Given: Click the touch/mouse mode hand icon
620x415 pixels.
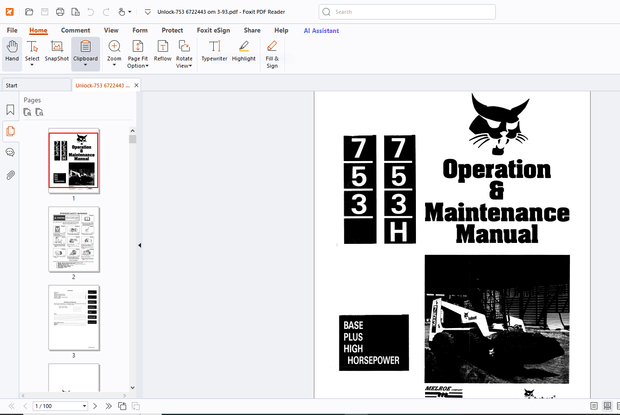Looking at the screenshot, I should 122,12.
